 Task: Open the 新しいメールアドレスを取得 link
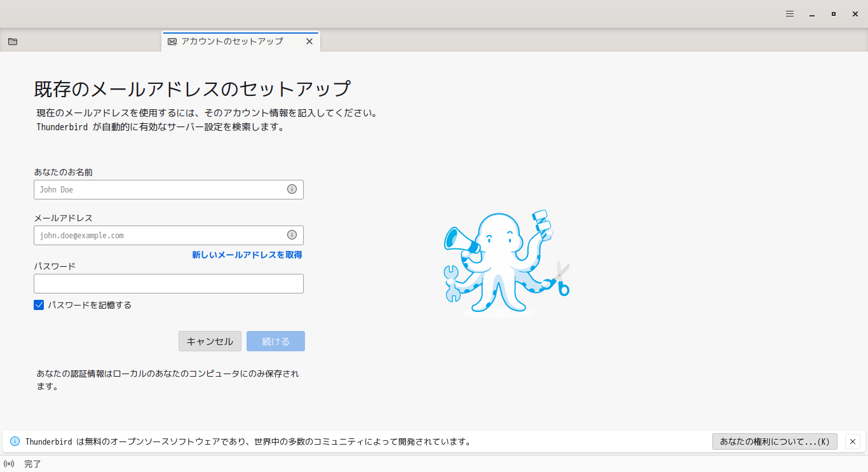247,255
